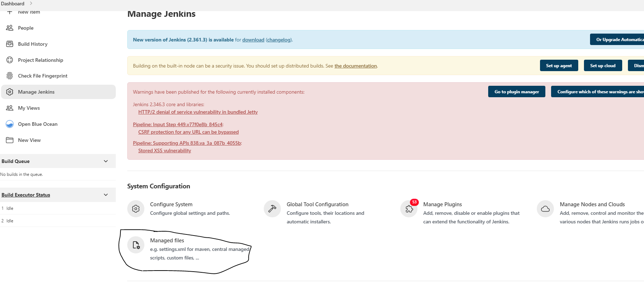Click the Project Relationship sidebar icon
Image resolution: width=644 pixels, height=282 pixels.
point(10,60)
